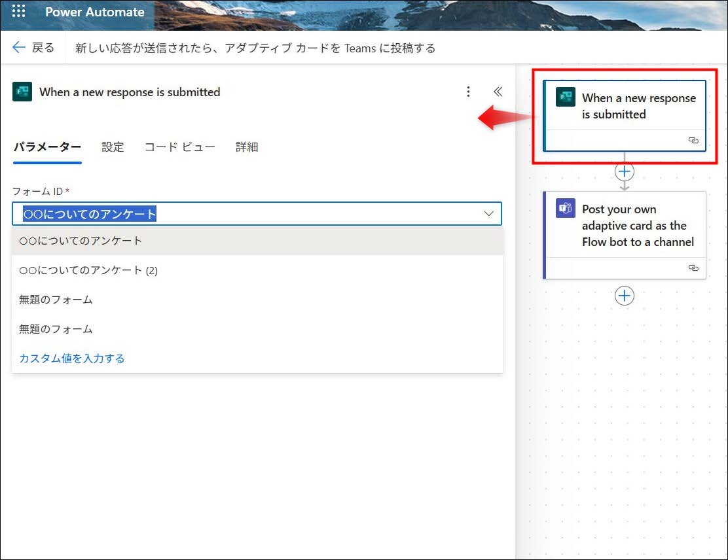Open 詳細 tab
The width and height of the screenshot is (728, 560).
click(247, 147)
